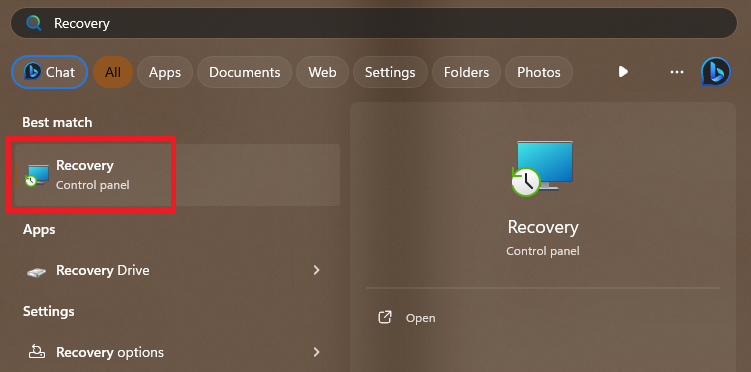Select the Photos filter tab
The width and height of the screenshot is (751, 372).
pyautogui.click(x=539, y=72)
